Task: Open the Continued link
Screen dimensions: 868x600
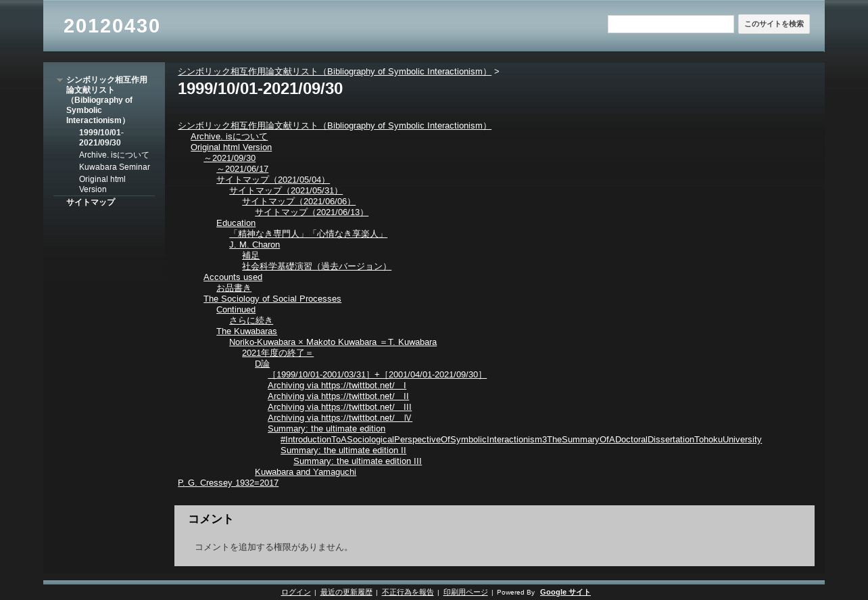Action: click(236, 310)
